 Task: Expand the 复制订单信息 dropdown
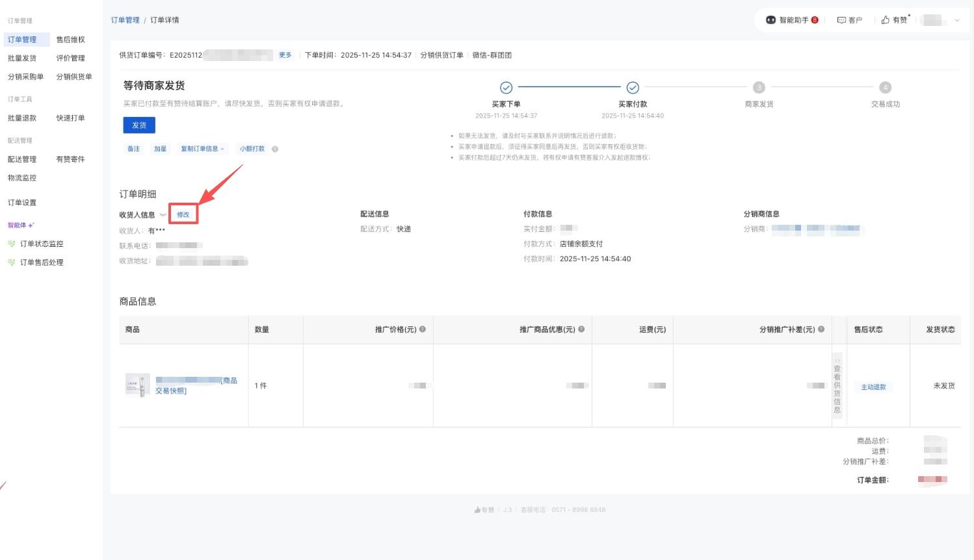coord(202,149)
